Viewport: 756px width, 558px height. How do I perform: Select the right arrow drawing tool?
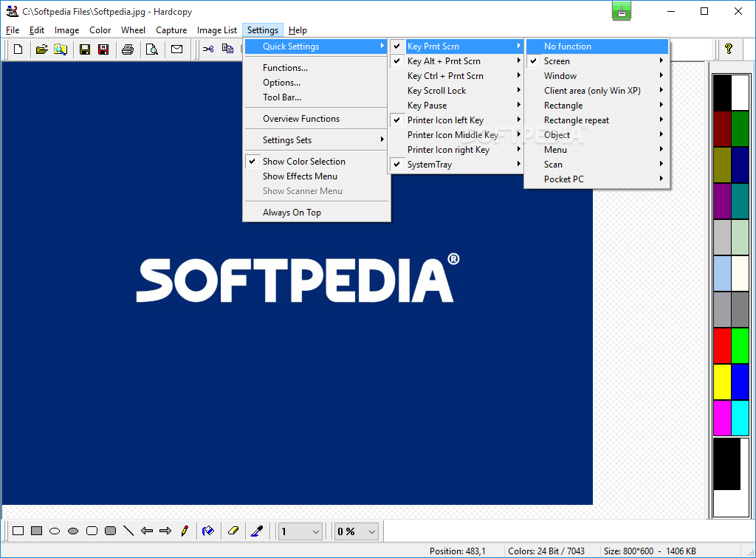tap(165, 531)
